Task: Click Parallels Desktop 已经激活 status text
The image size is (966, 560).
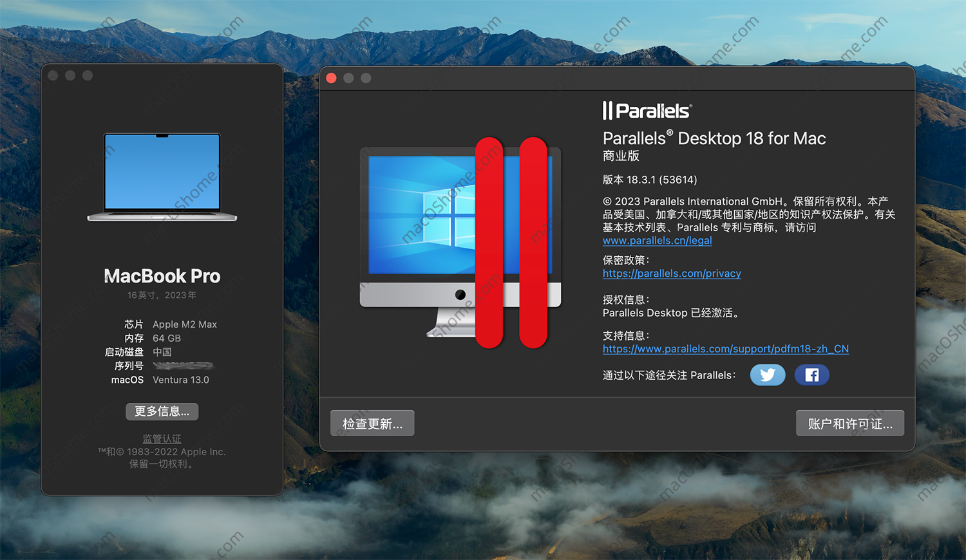Action: click(672, 313)
